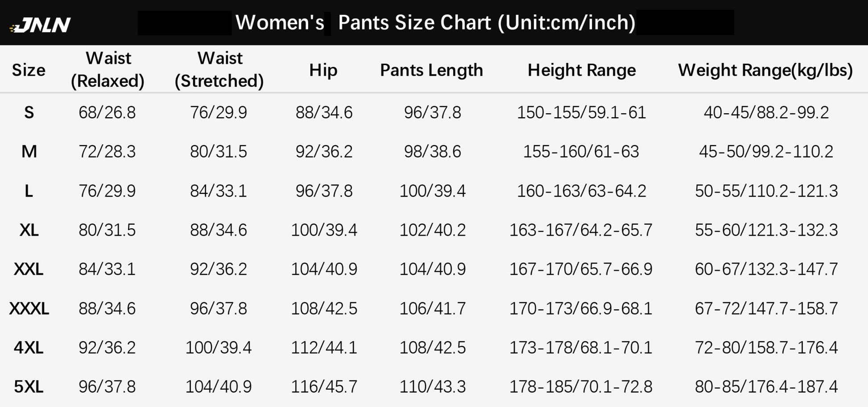Click the 4XL hip value 112/44.1
868x407 pixels.
[x=324, y=347]
